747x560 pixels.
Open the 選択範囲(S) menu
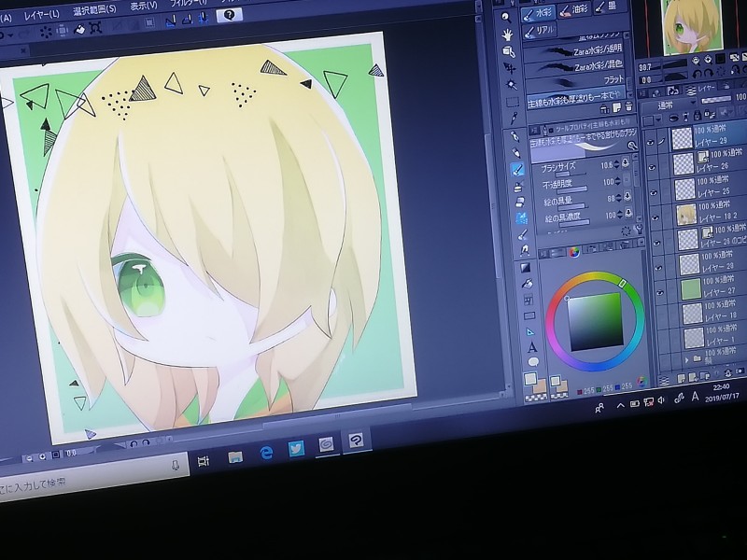point(95,9)
